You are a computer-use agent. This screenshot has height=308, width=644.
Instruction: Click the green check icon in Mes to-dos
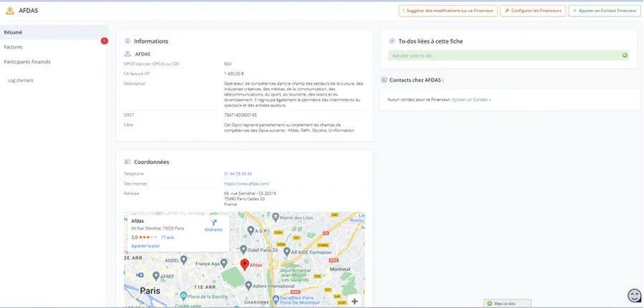tap(489, 304)
